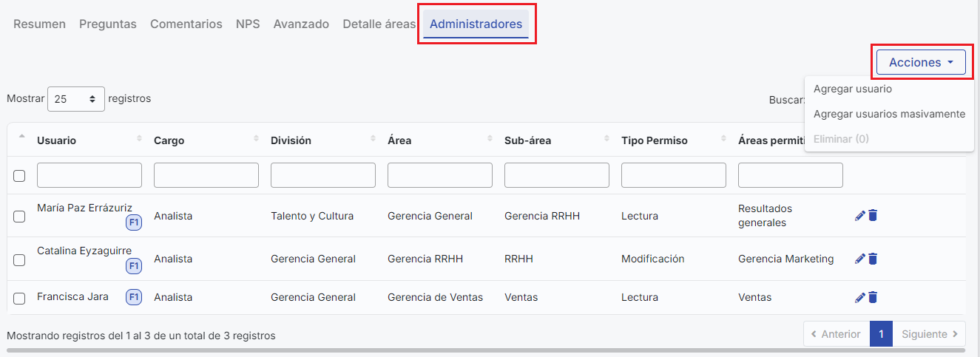Switch to the Resumen tab
The image size is (980, 357).
pyautogui.click(x=39, y=24)
